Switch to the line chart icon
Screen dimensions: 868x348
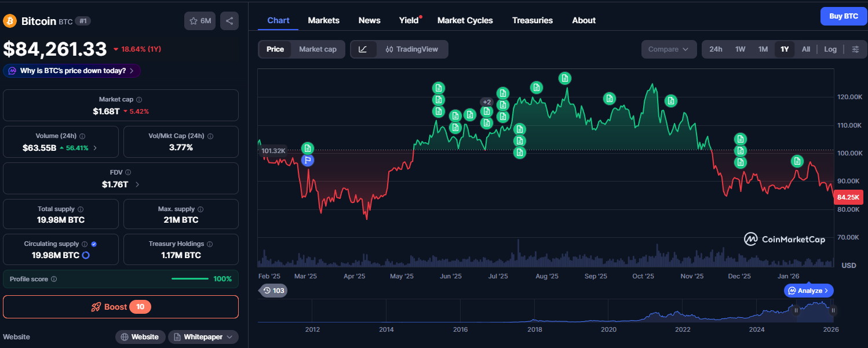click(363, 49)
